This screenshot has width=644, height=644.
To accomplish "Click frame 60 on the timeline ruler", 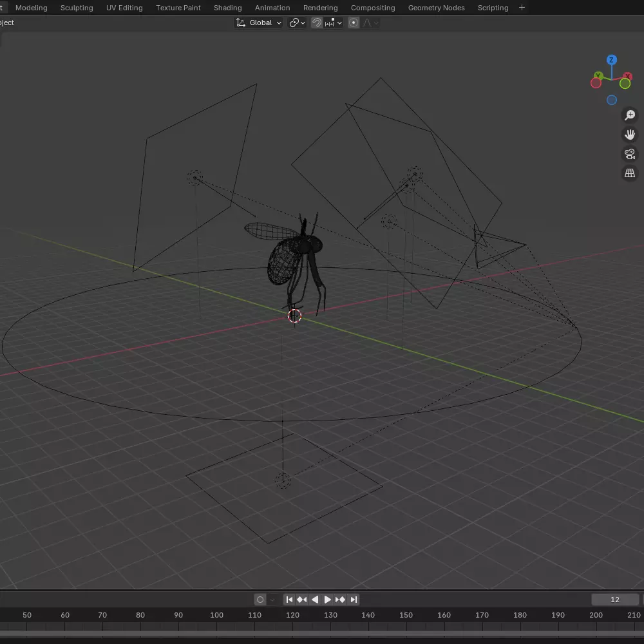I will tap(65, 615).
